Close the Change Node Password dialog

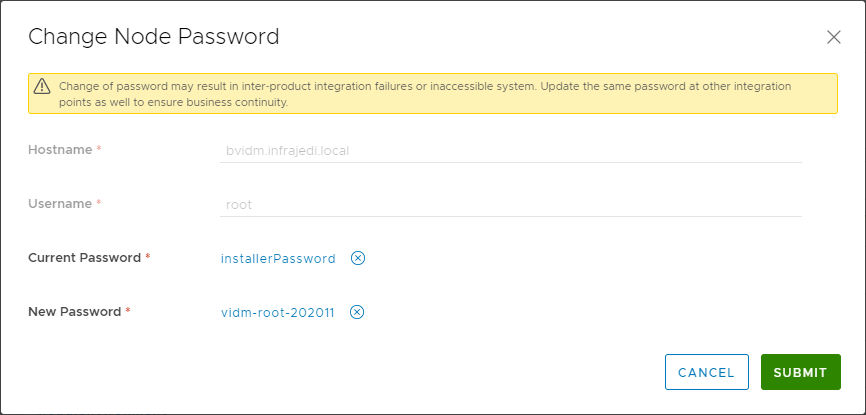[x=833, y=38]
